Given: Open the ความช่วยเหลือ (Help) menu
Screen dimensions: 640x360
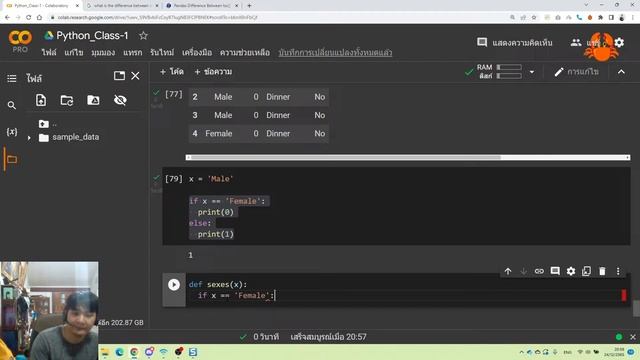Looking at the screenshot, I should click(x=245, y=53).
